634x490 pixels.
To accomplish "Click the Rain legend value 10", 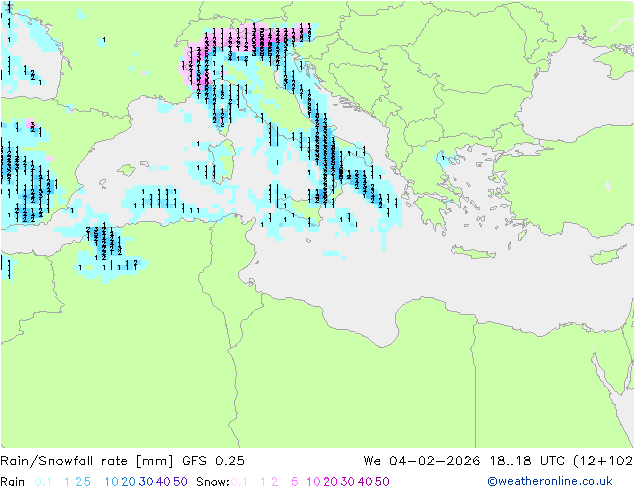I will (112, 482).
